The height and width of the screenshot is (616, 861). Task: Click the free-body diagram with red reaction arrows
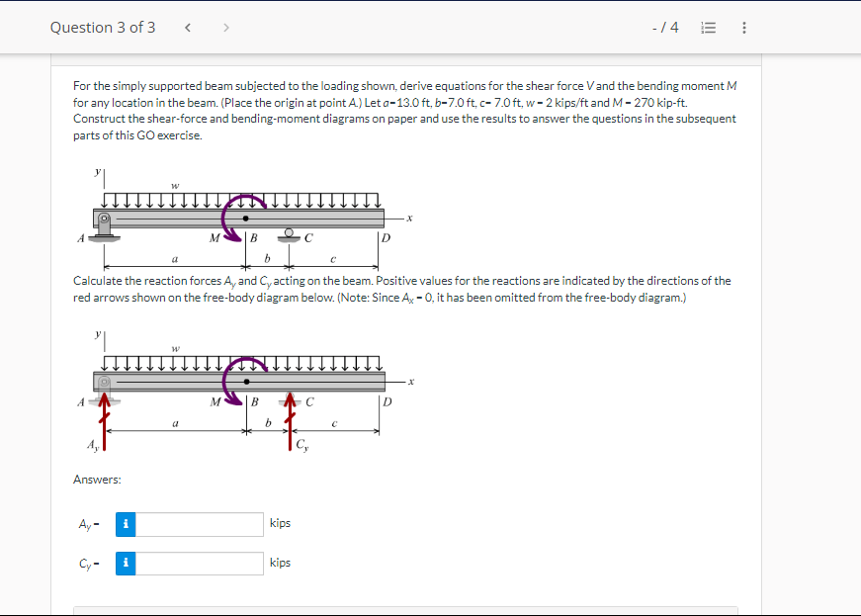tap(237, 386)
